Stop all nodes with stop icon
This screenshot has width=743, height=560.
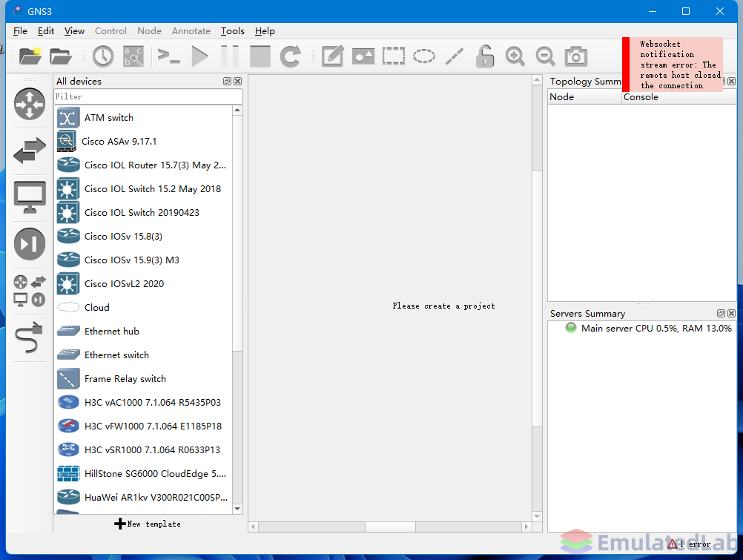pyautogui.click(x=260, y=56)
